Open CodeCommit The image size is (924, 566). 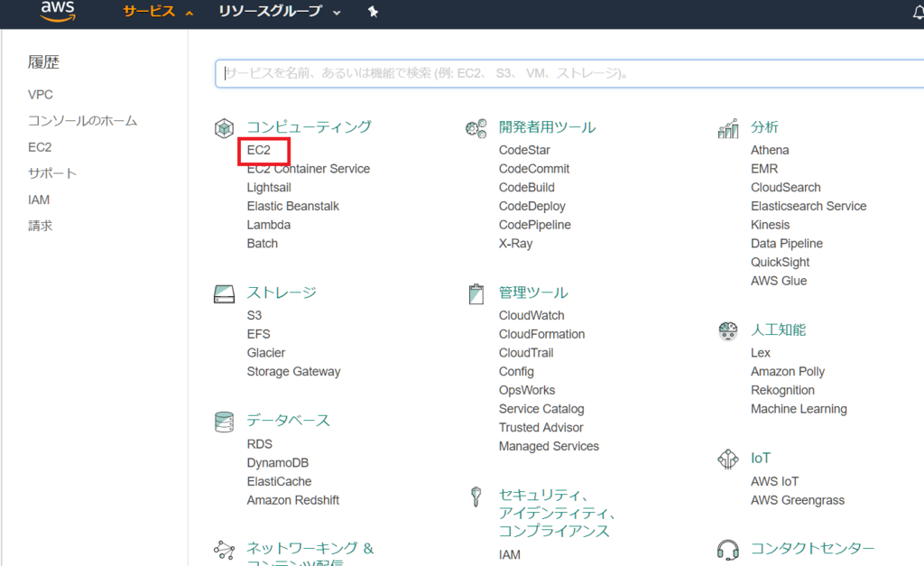coord(534,169)
